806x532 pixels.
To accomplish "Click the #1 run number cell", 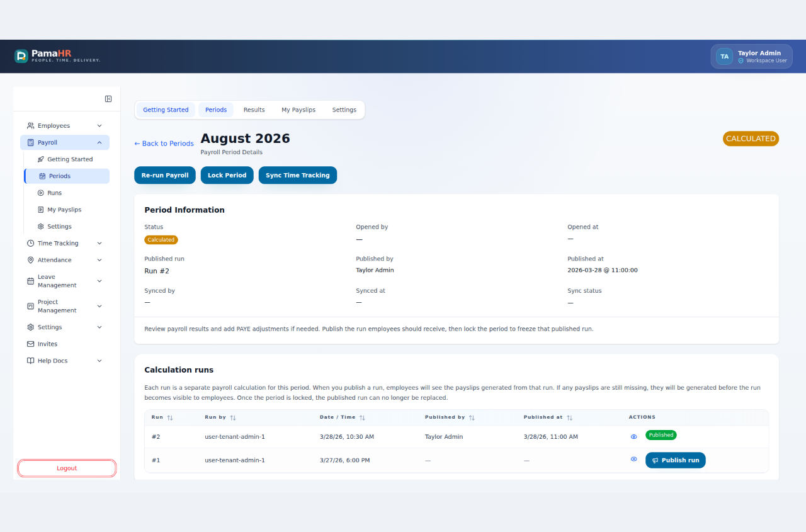I will [156, 460].
